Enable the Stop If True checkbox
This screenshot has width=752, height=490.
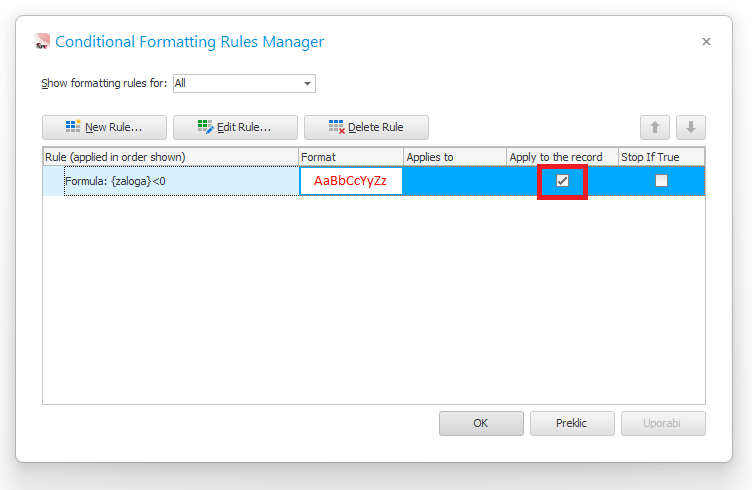pyautogui.click(x=661, y=181)
